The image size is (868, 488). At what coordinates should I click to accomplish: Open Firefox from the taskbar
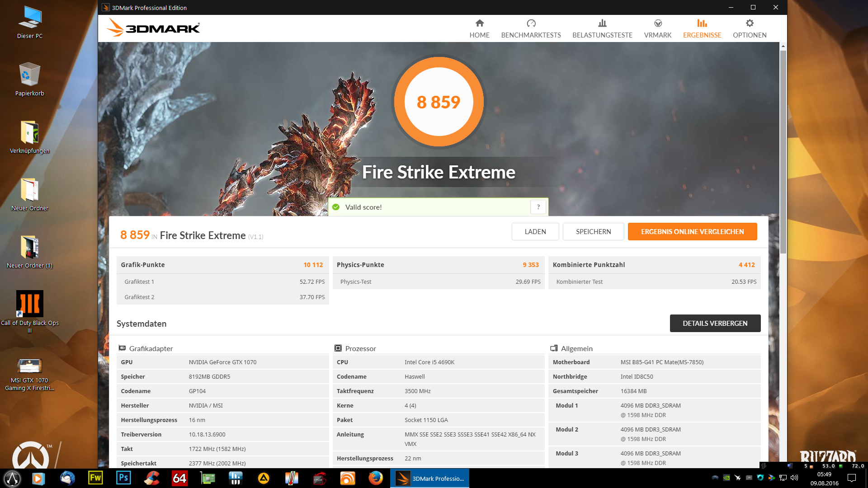tap(375, 478)
